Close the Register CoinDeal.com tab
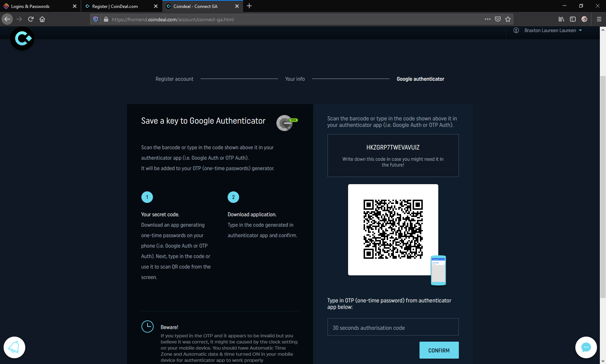 point(156,6)
